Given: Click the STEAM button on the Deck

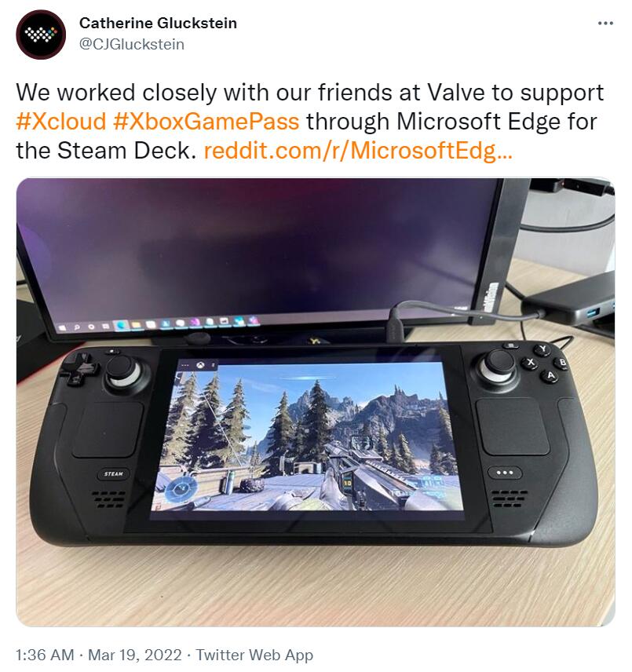Looking at the screenshot, I should pos(114,473).
